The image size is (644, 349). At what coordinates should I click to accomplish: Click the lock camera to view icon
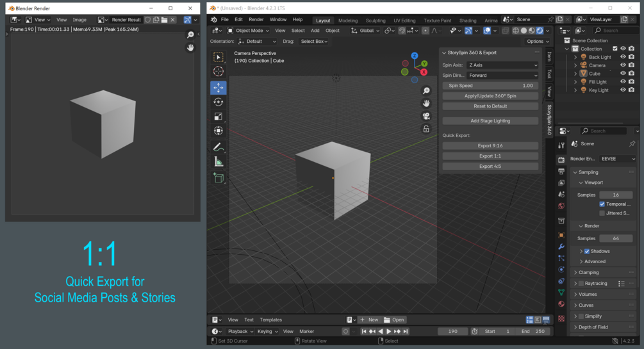(x=426, y=129)
